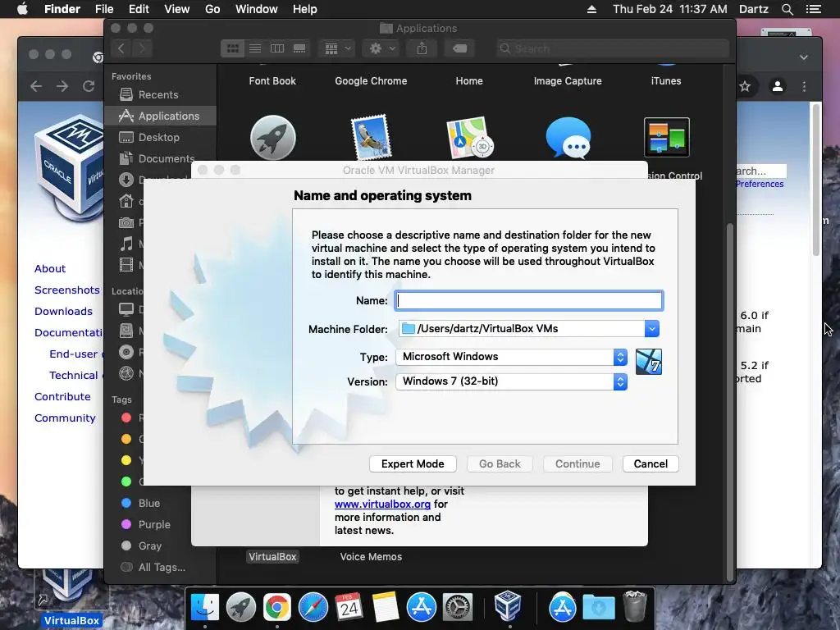The width and height of the screenshot is (840, 630).
Task: Open the www.virtualbox.org link
Action: tap(382, 504)
